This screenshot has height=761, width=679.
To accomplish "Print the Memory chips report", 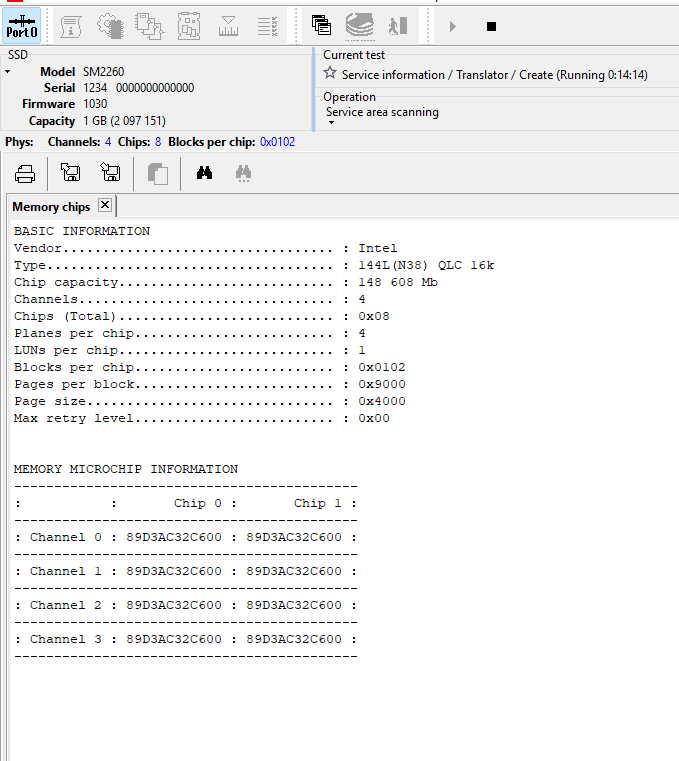I will coord(25,173).
